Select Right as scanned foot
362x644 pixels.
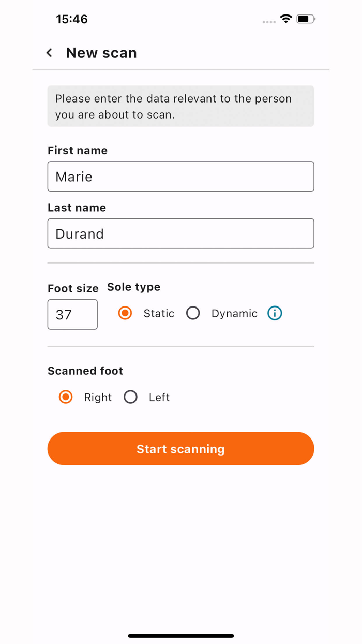pyautogui.click(x=66, y=397)
